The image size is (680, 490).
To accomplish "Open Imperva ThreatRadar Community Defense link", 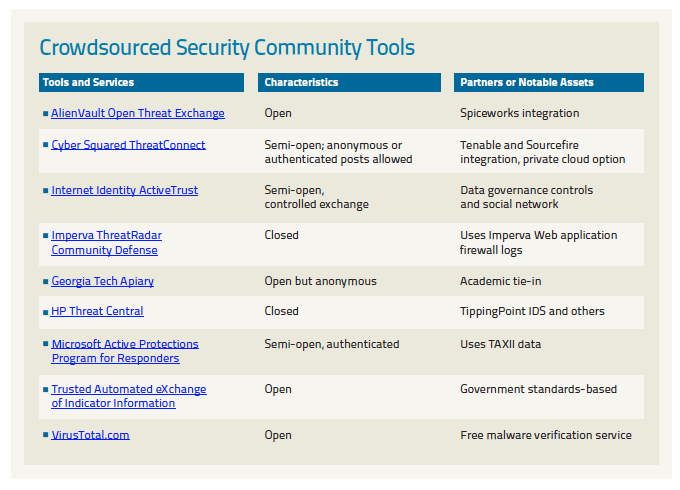I will tap(106, 242).
